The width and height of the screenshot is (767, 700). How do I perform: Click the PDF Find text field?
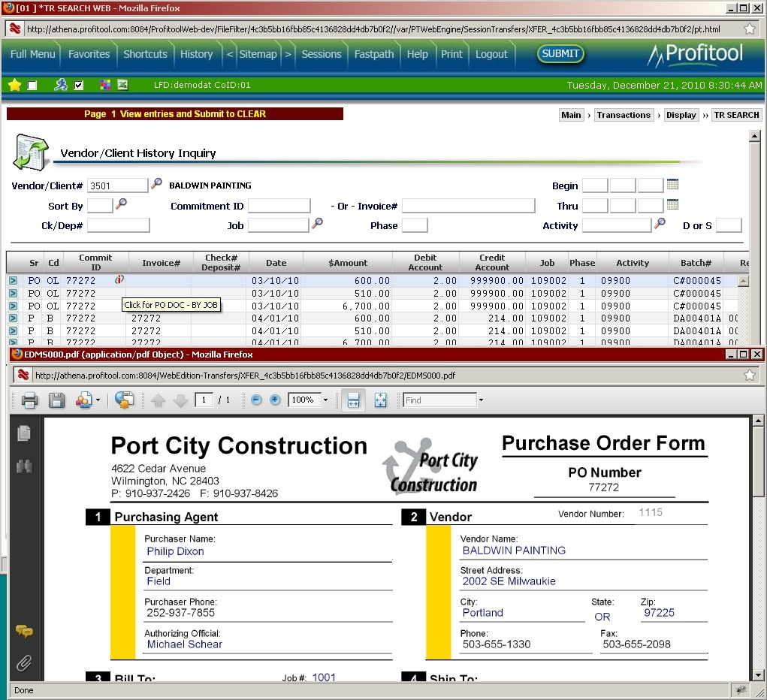pos(439,400)
